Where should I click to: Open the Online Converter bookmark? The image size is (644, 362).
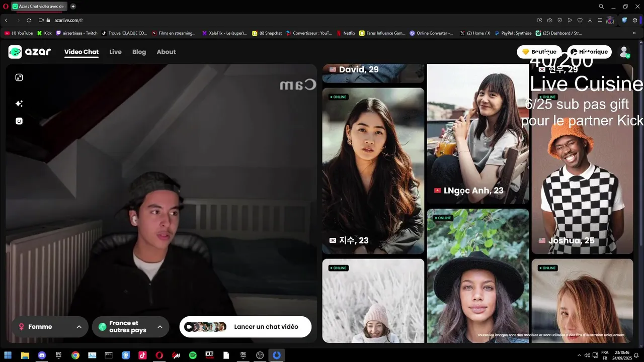(431, 33)
